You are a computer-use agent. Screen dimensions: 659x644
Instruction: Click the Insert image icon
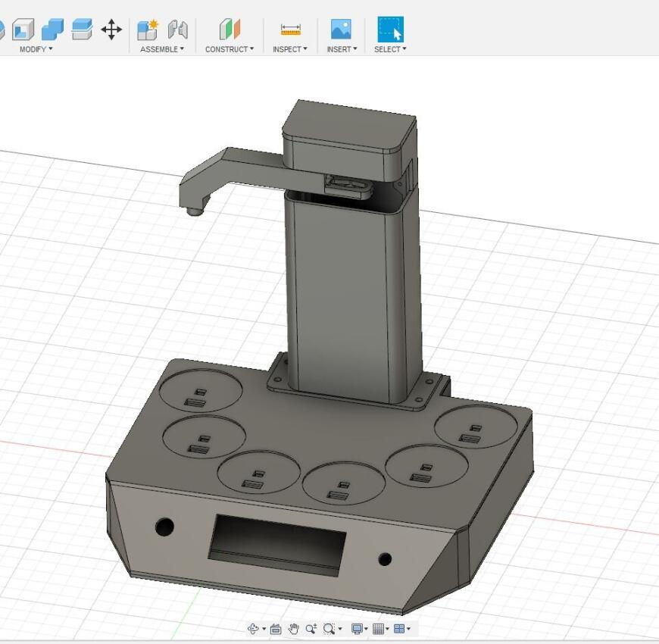tap(341, 30)
